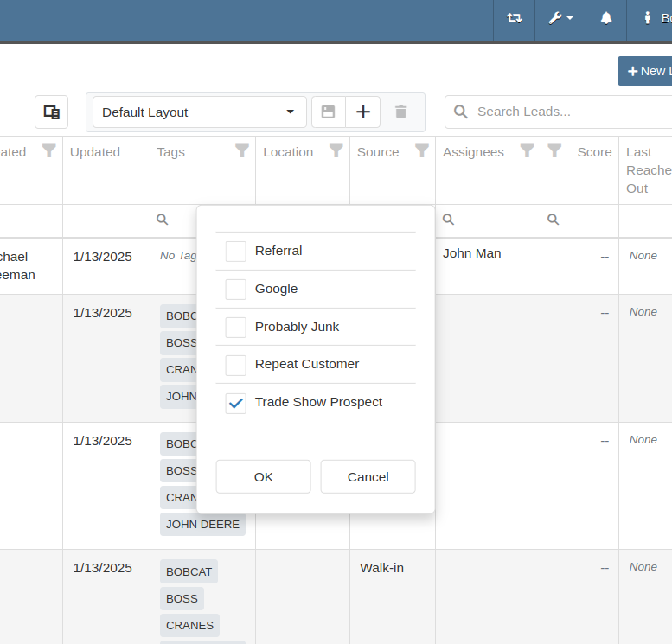Screen dimensions: 672x644
Task: Click the CRANES tag in the Walk-in row
Action: coord(190,625)
